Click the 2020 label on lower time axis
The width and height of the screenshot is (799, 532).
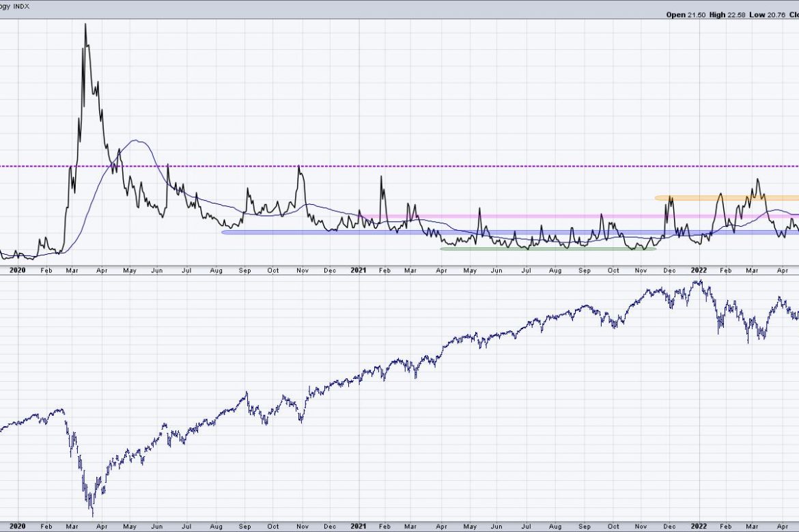click(x=14, y=527)
